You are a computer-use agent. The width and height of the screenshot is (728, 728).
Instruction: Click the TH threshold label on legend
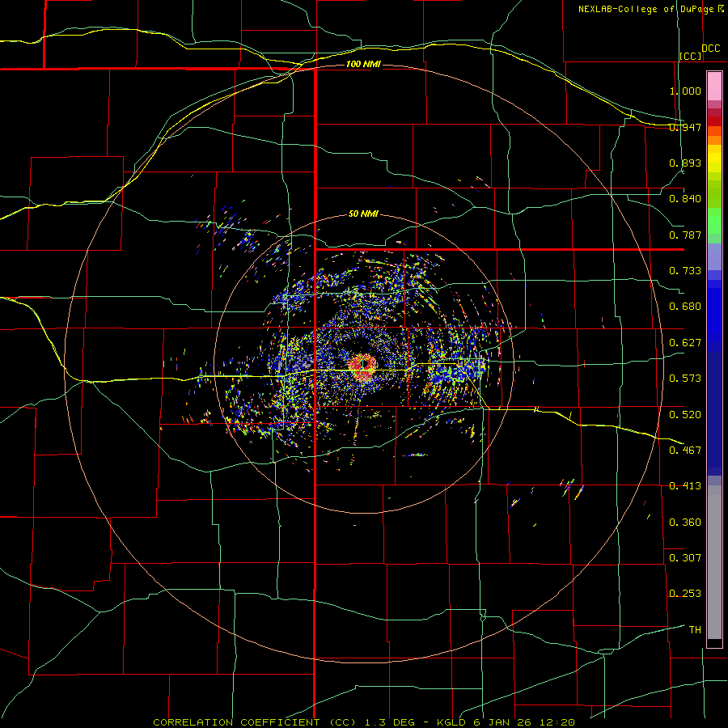pos(695,629)
